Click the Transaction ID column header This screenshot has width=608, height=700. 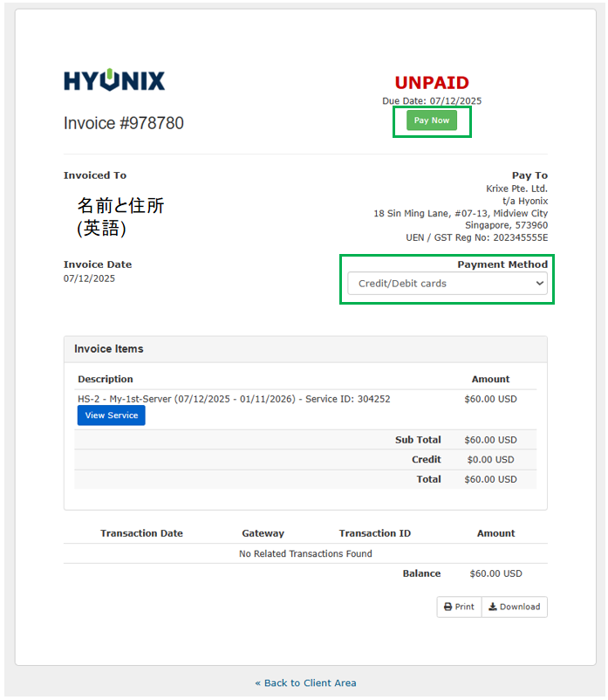coord(374,533)
